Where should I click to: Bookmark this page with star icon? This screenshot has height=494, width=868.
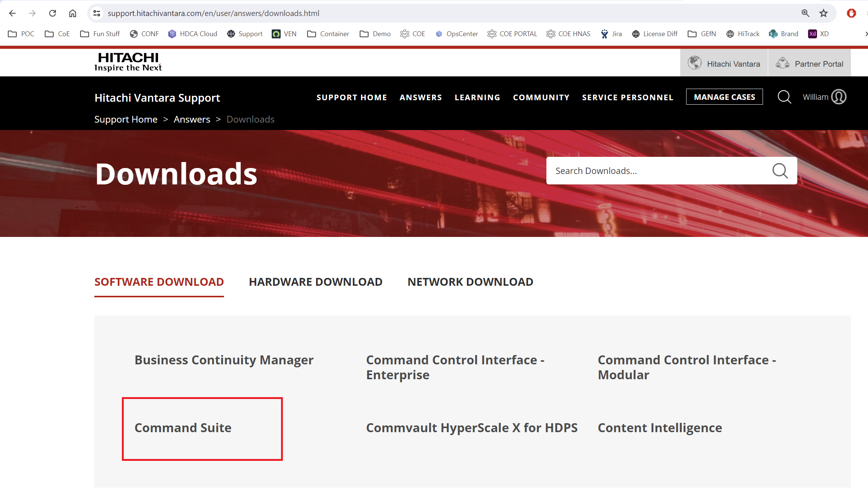coord(823,13)
